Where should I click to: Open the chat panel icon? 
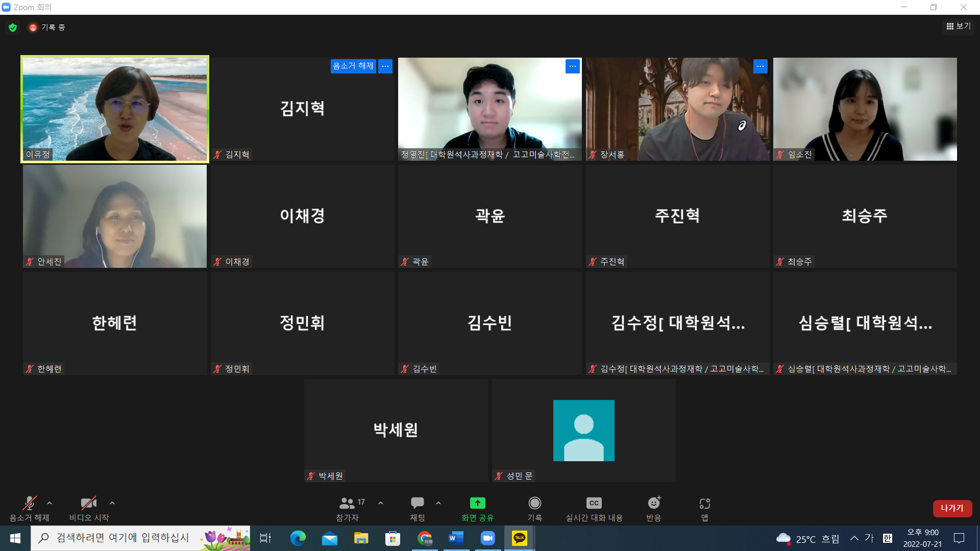click(417, 503)
